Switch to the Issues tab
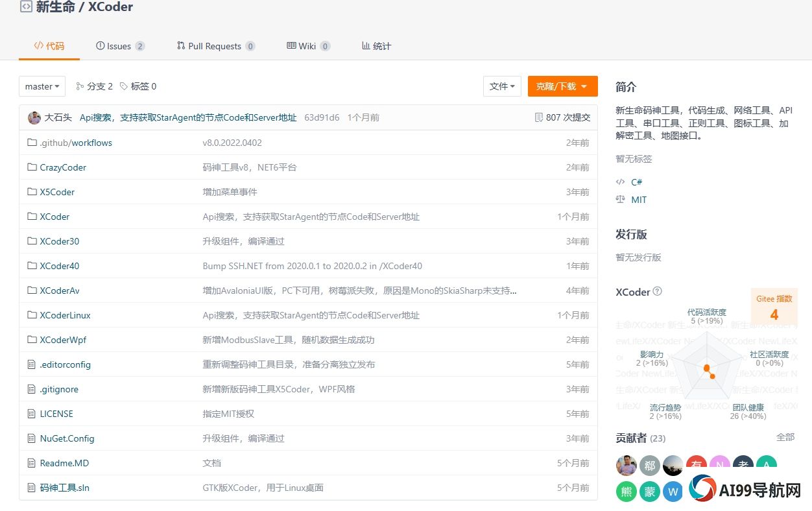Image resolution: width=812 pixels, height=511 pixels. (x=120, y=46)
